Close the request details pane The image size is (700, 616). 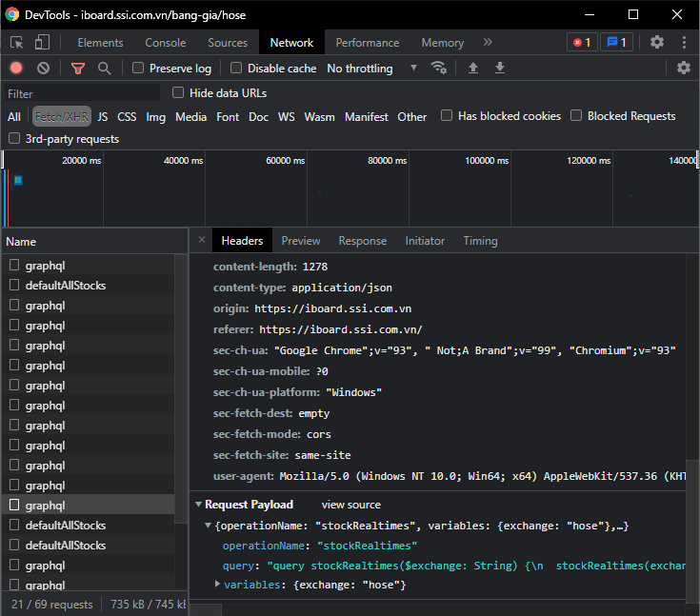pos(202,240)
